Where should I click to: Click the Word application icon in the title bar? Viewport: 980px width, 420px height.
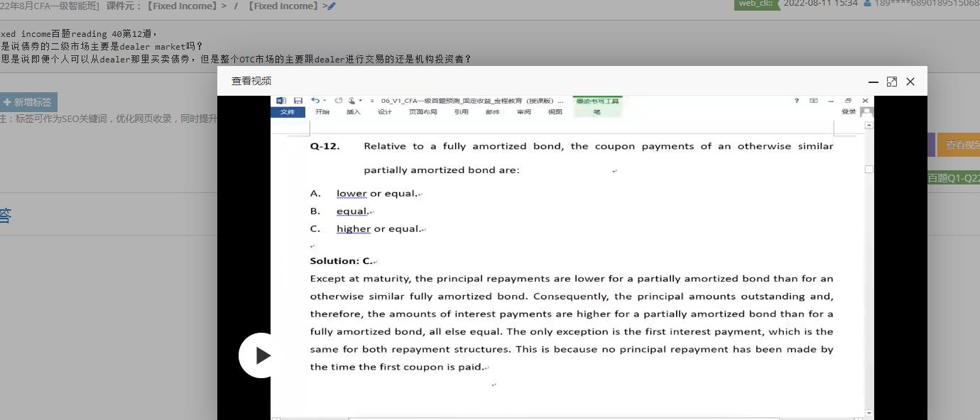point(281,101)
